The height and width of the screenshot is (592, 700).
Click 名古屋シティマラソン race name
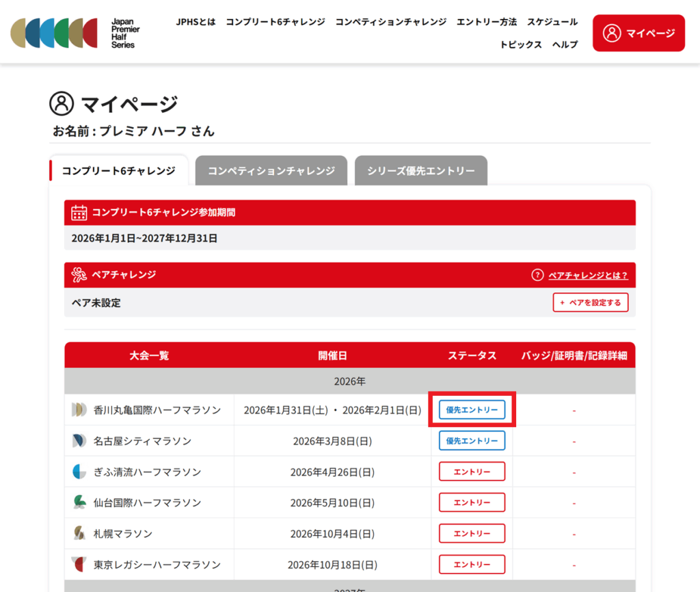click(142, 441)
